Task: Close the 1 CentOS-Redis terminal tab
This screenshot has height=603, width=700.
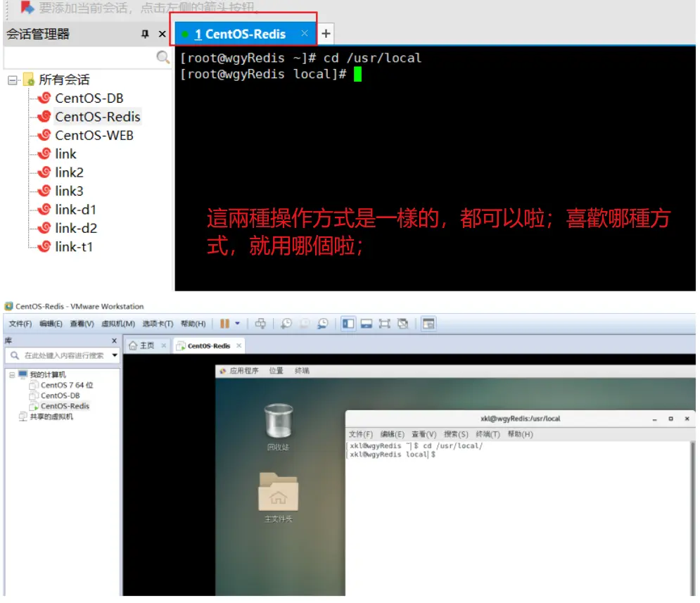Action: pos(305,34)
